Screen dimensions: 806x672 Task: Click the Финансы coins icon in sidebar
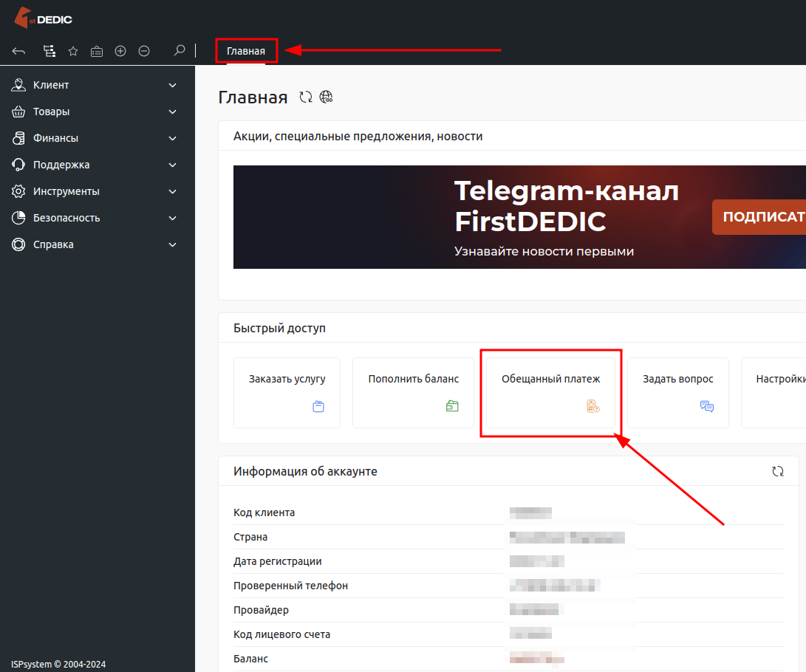pyautogui.click(x=18, y=138)
